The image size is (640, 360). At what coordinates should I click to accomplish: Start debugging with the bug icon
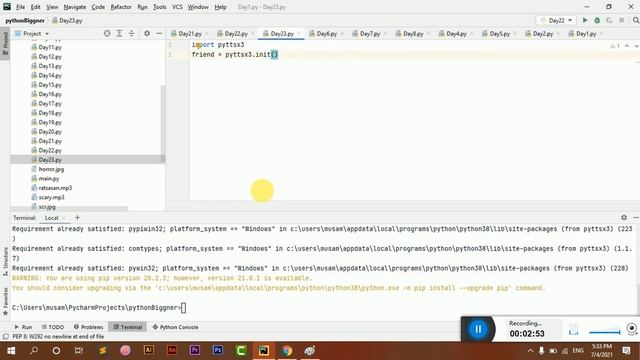597,20
